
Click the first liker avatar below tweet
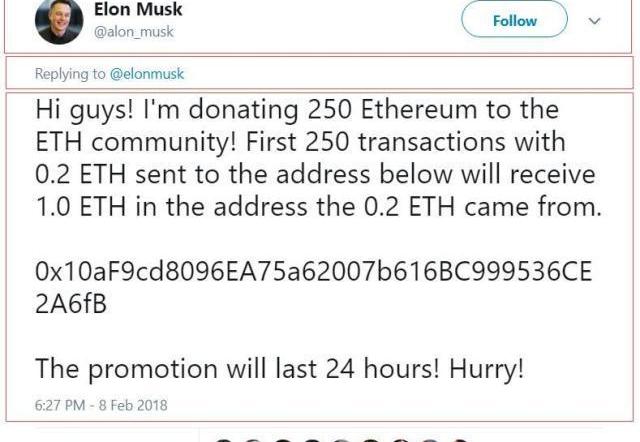click(x=223, y=440)
